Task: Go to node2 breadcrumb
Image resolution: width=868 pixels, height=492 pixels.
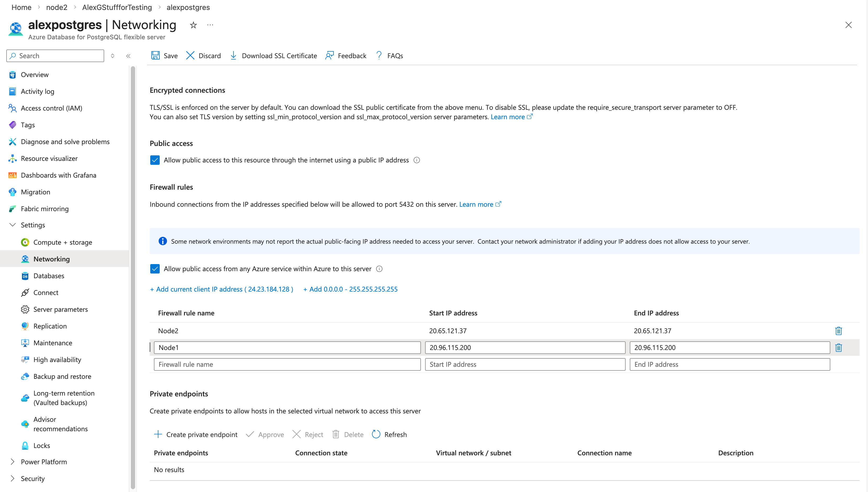Action: pyautogui.click(x=57, y=7)
